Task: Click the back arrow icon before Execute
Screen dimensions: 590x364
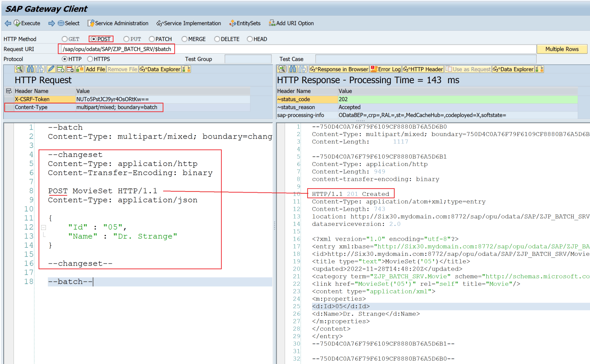Action: [8, 23]
